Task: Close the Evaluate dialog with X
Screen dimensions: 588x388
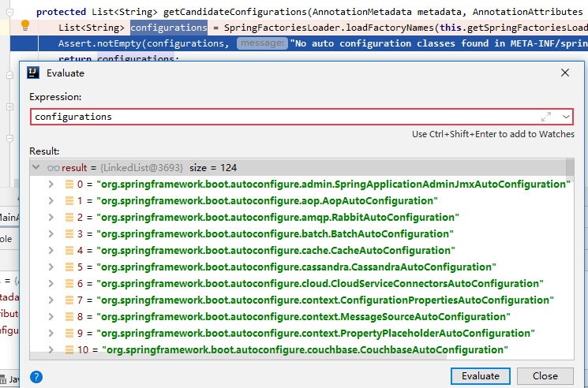Action: coord(565,73)
